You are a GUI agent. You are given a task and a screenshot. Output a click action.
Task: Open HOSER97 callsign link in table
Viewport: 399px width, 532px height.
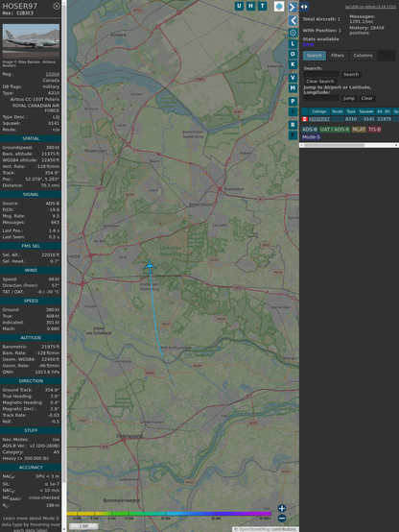[x=319, y=119]
